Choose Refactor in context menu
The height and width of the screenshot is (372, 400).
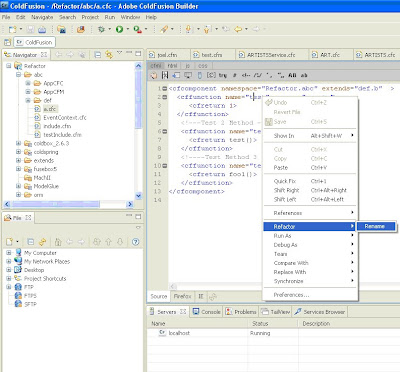pyautogui.click(x=310, y=227)
